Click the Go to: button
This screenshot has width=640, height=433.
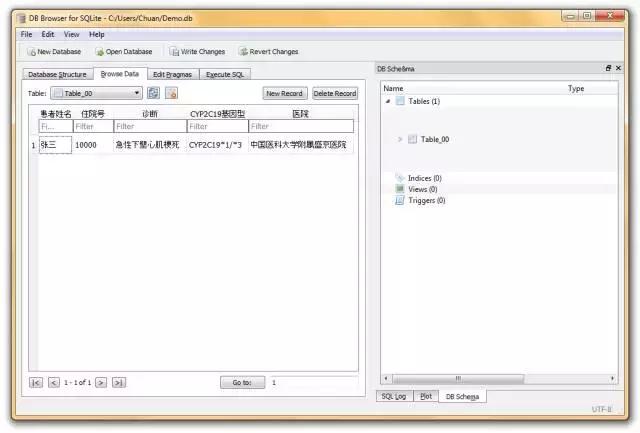tap(242, 382)
